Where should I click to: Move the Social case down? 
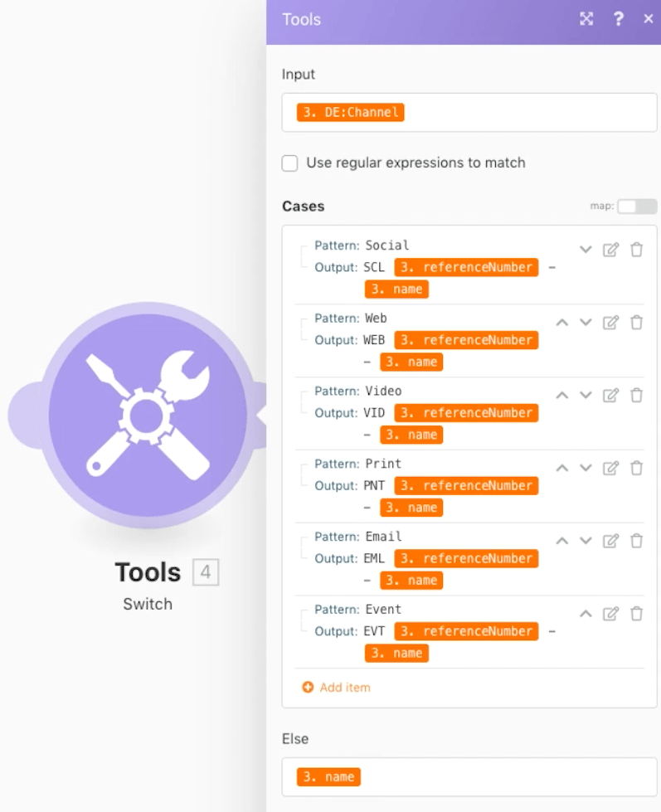[586, 250]
